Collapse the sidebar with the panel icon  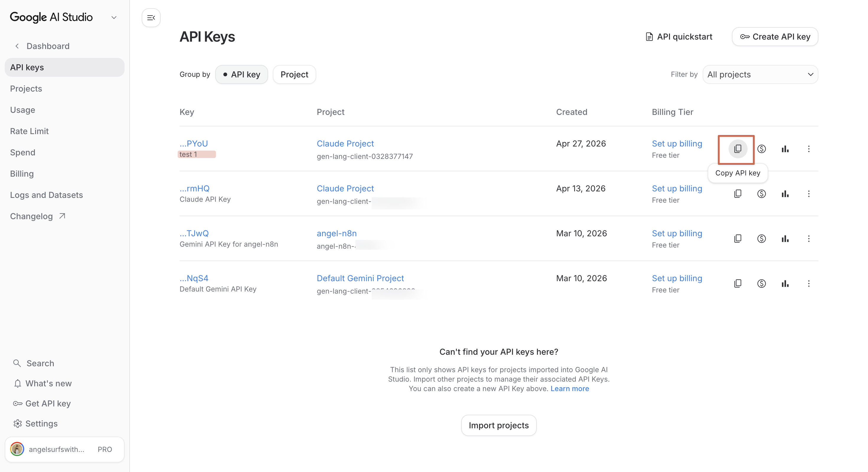151,17
